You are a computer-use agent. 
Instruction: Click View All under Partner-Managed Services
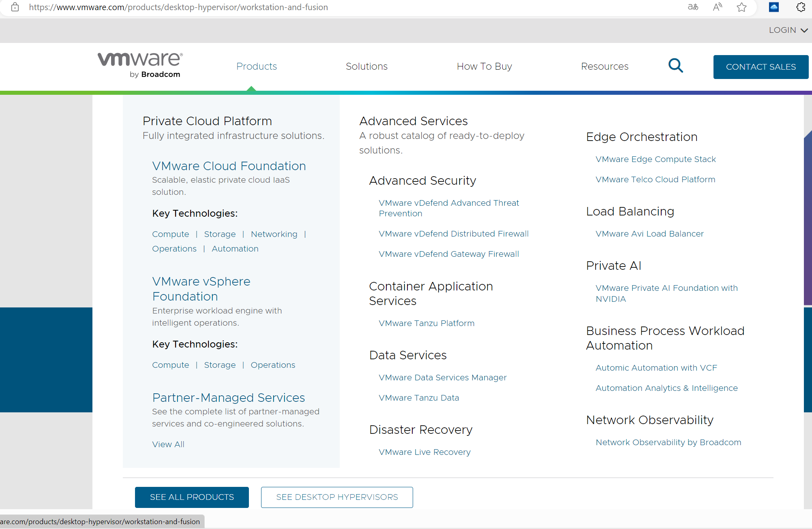[168, 444]
